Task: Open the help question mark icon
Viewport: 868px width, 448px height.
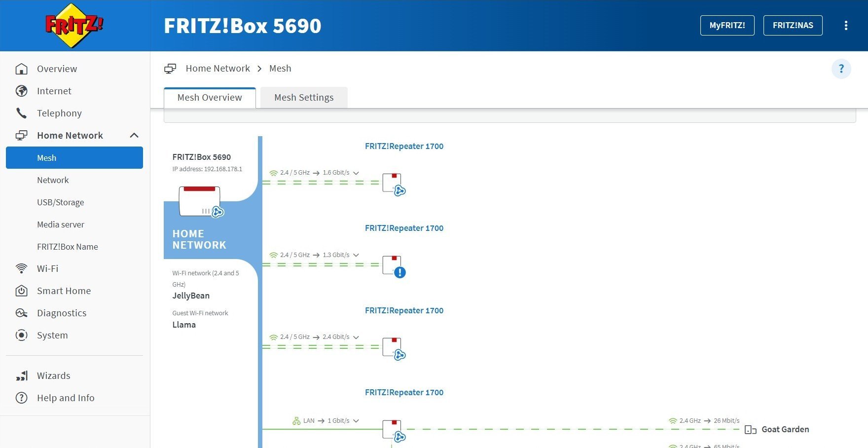Action: tap(841, 69)
